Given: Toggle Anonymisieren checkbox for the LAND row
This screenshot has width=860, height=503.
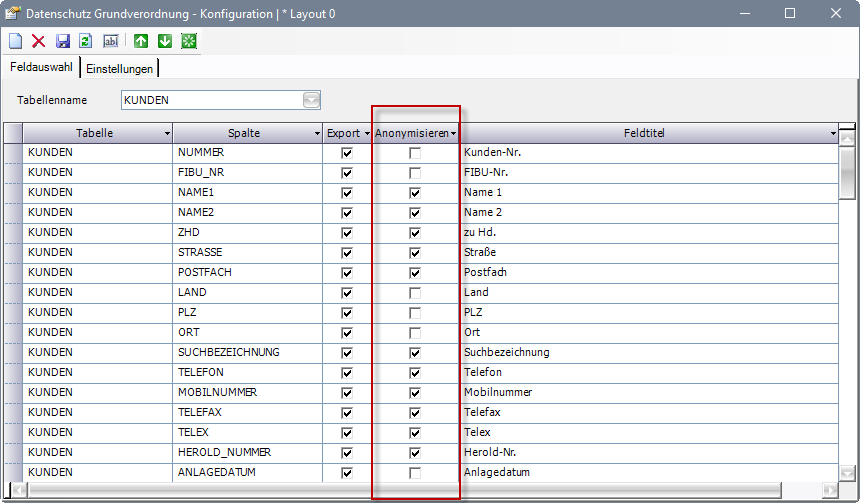Looking at the screenshot, I should point(415,293).
